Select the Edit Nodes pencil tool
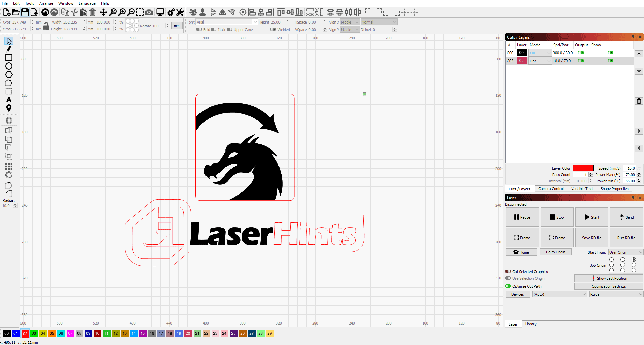 [x=9, y=49]
